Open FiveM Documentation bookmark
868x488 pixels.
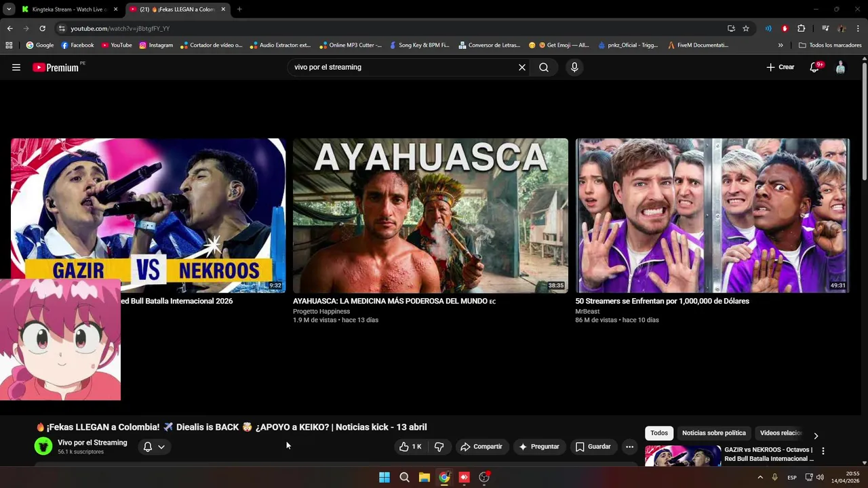coord(698,45)
